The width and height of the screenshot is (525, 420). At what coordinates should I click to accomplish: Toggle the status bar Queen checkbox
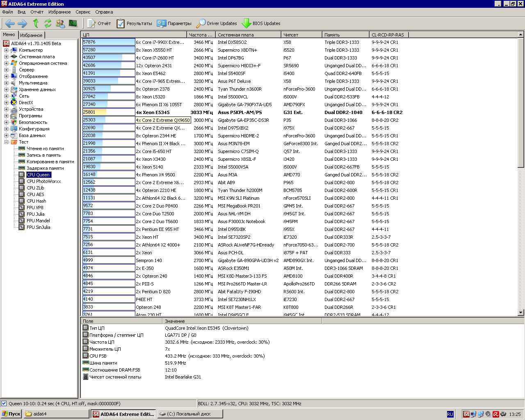[4, 404]
